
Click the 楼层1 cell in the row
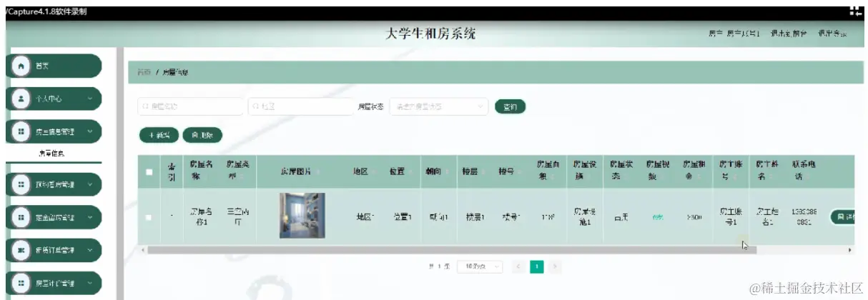pos(475,217)
